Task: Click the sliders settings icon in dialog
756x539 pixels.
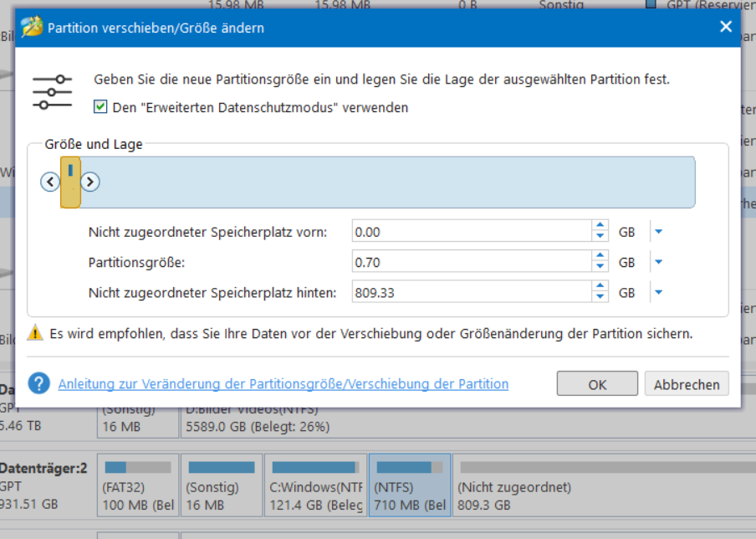Action: [53, 92]
